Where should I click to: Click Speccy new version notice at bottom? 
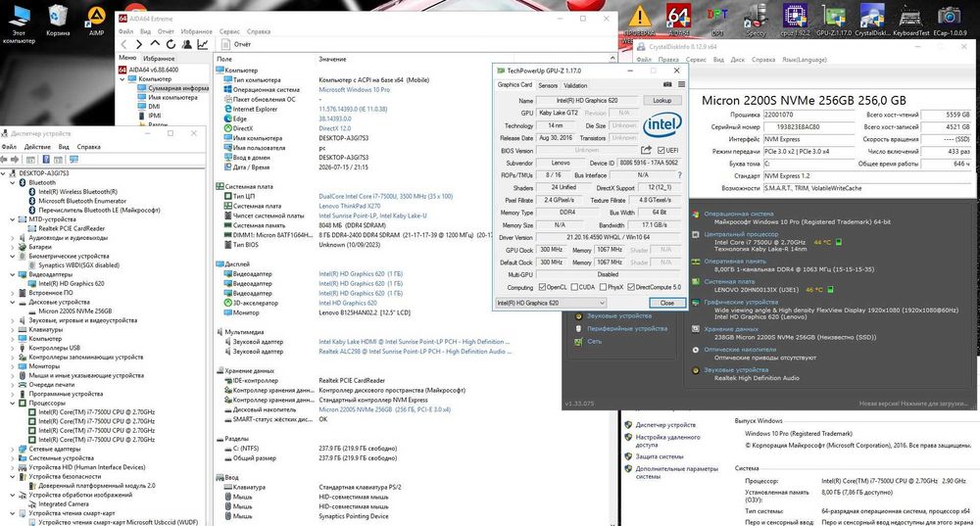913,405
